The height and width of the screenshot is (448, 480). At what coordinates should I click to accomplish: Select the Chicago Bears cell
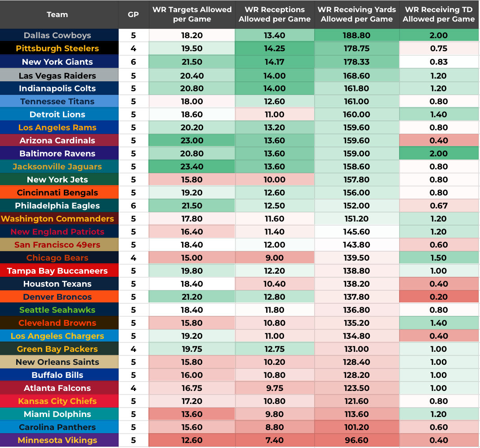[59, 257]
